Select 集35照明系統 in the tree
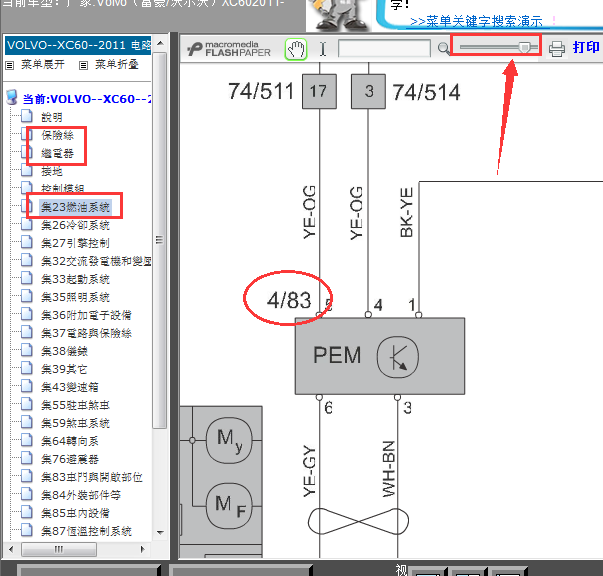Image resolution: width=603 pixels, height=576 pixels. tap(75, 297)
